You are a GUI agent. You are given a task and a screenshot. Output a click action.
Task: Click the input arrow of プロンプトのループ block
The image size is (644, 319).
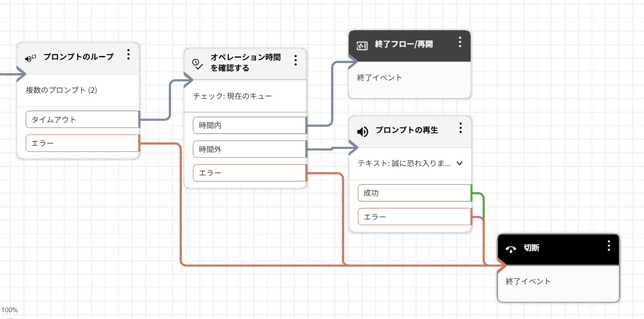[x=21, y=74]
